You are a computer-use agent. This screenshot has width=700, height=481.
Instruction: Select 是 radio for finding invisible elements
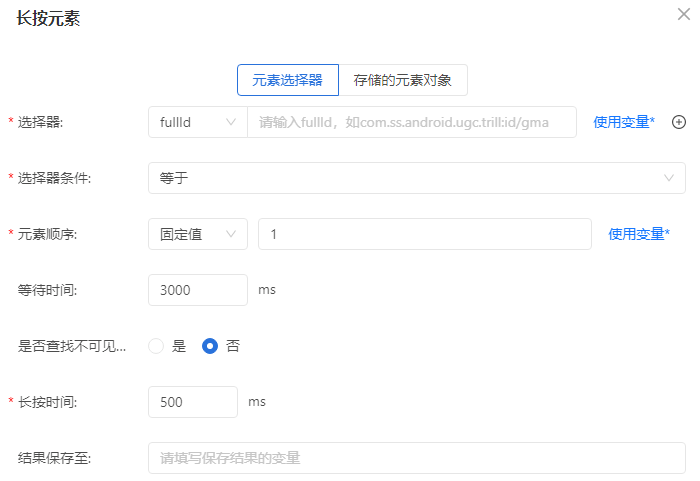(x=156, y=346)
